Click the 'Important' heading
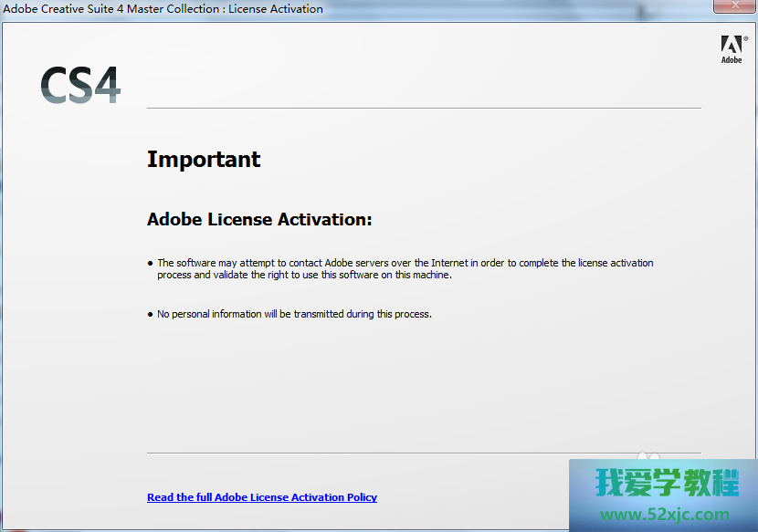The height and width of the screenshot is (532, 758). (204, 160)
